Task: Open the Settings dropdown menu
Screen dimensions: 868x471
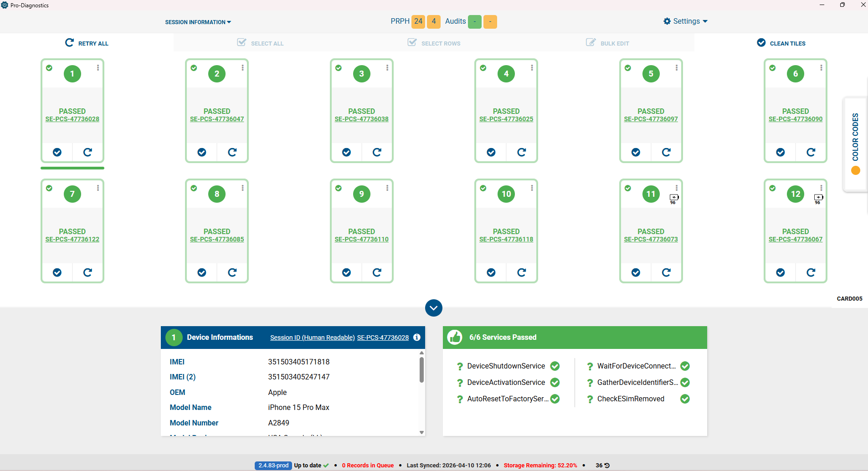Action: point(685,21)
